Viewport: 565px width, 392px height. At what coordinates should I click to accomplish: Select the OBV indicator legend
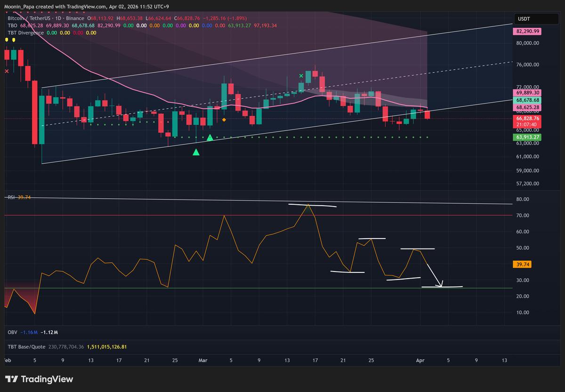click(13, 332)
